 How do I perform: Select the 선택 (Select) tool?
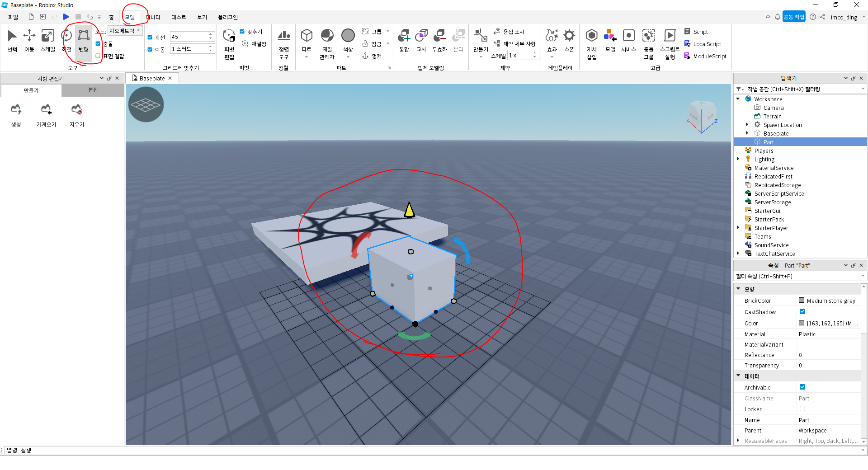click(12, 40)
